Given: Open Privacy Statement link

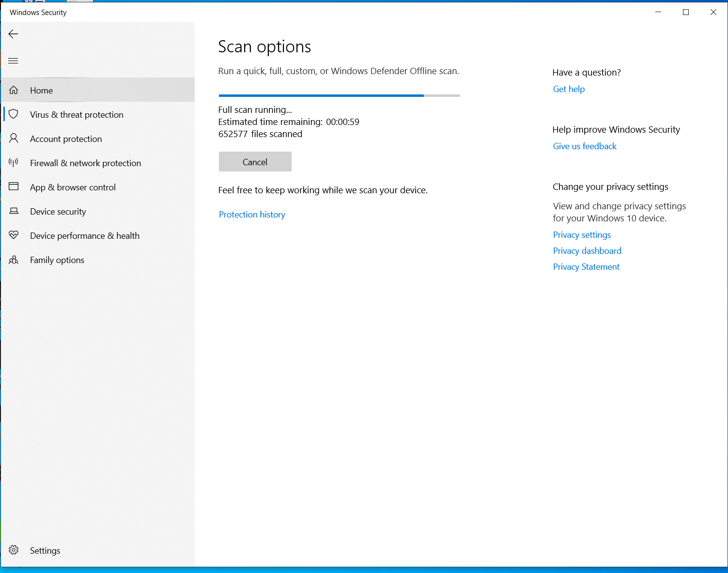Looking at the screenshot, I should click(x=586, y=267).
